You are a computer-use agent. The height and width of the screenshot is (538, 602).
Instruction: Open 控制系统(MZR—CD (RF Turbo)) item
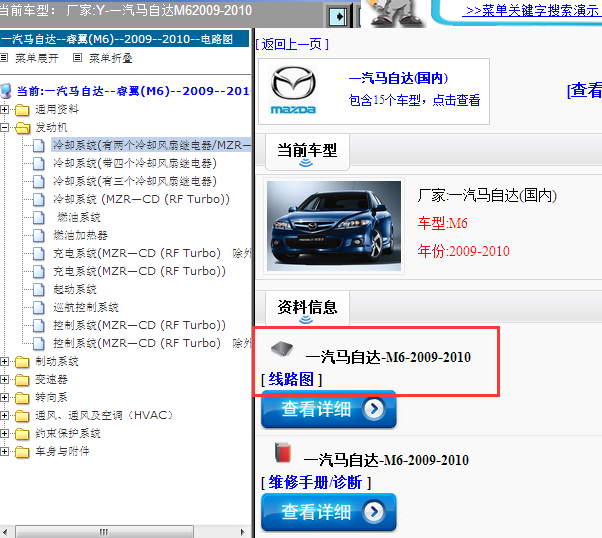pos(139,326)
